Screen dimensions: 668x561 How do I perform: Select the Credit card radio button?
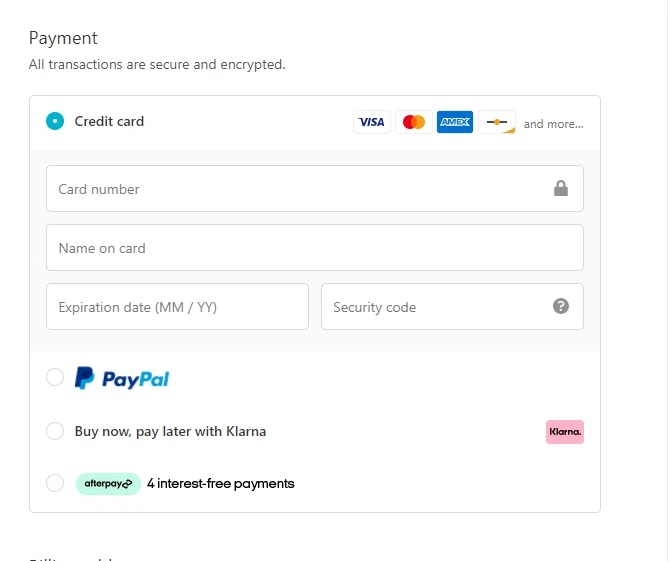55,121
